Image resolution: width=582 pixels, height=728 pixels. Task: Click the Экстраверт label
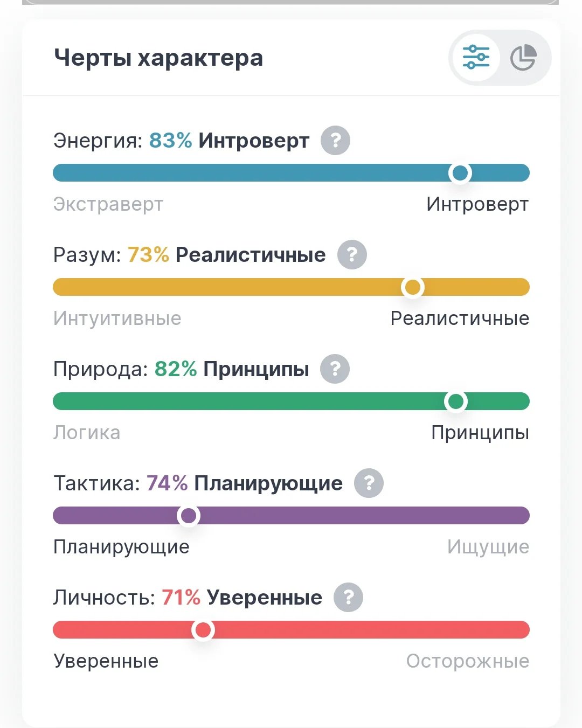[108, 204]
